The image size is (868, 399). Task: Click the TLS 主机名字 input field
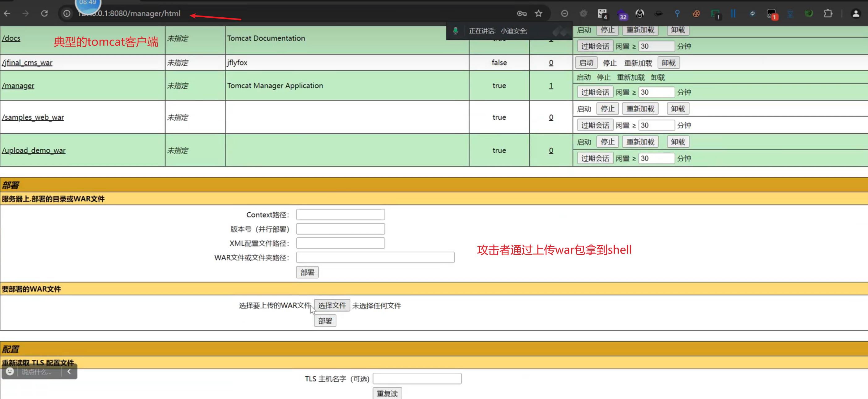[417, 379]
